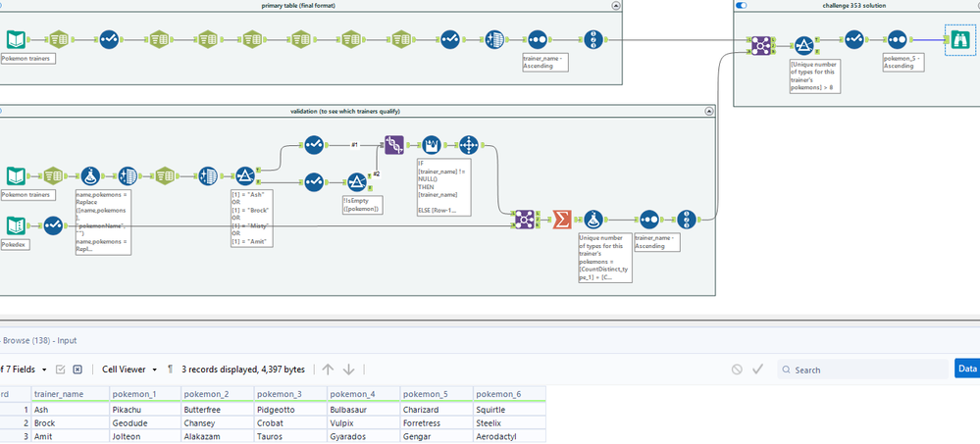The width and height of the screenshot is (980, 444).
Task: Click the next record down arrow
Action: tap(349, 370)
